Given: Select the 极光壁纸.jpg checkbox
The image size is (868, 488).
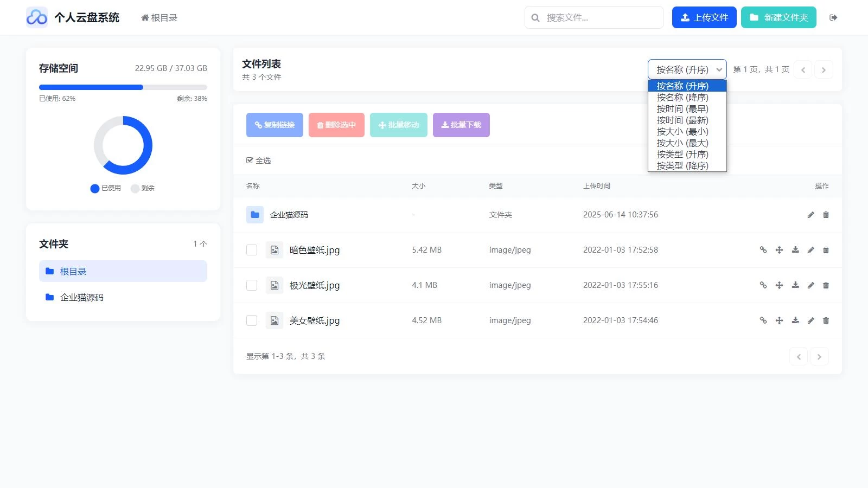Looking at the screenshot, I should 252,285.
